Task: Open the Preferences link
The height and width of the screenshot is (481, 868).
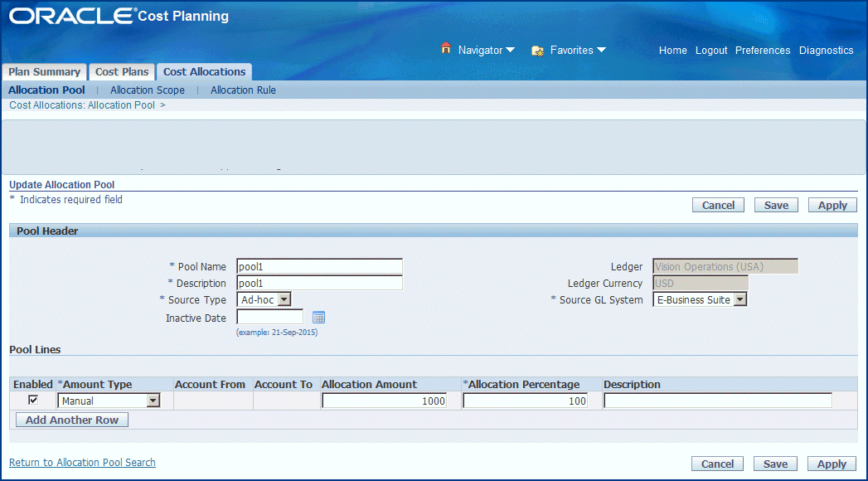Action: click(762, 51)
